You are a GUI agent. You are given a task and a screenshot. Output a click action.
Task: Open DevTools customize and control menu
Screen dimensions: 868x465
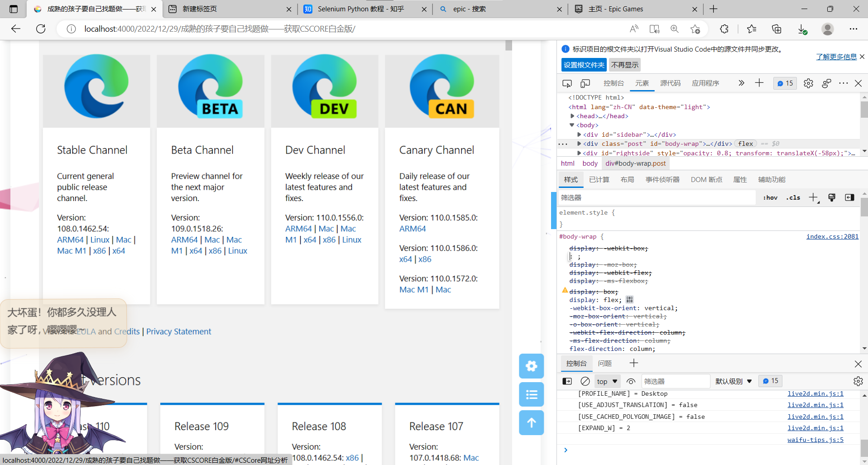click(x=843, y=83)
